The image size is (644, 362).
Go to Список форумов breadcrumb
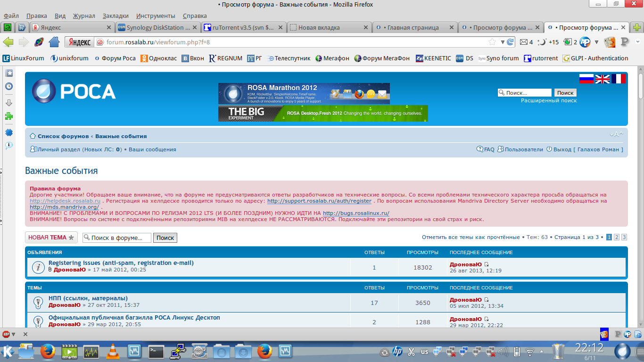pos(63,136)
